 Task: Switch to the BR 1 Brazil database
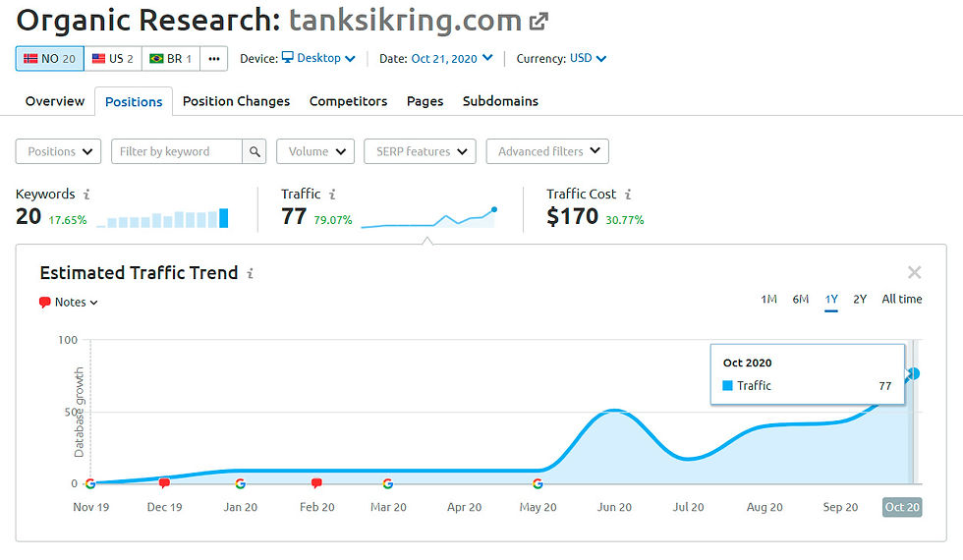pyautogui.click(x=171, y=59)
